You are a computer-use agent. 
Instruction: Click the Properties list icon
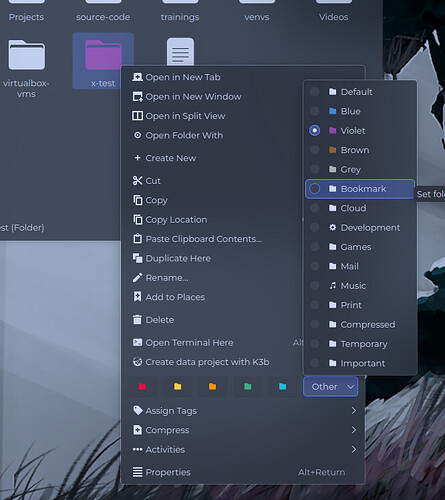137,472
